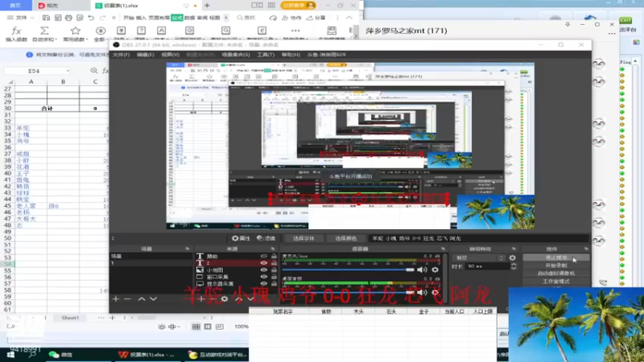Open more options three-dot menu in WPS
Image resolution: width=644 pixels, height=362 pixels.
[337, 18]
